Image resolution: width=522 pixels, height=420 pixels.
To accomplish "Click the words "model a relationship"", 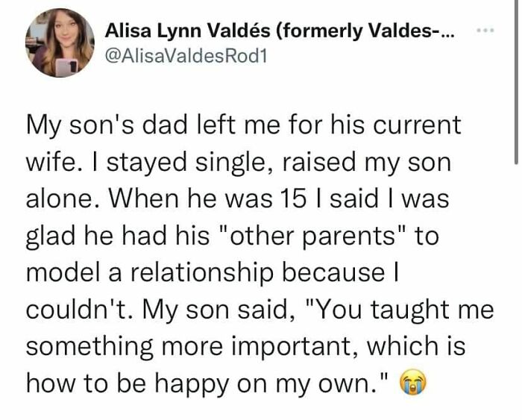I will click(x=149, y=272).
